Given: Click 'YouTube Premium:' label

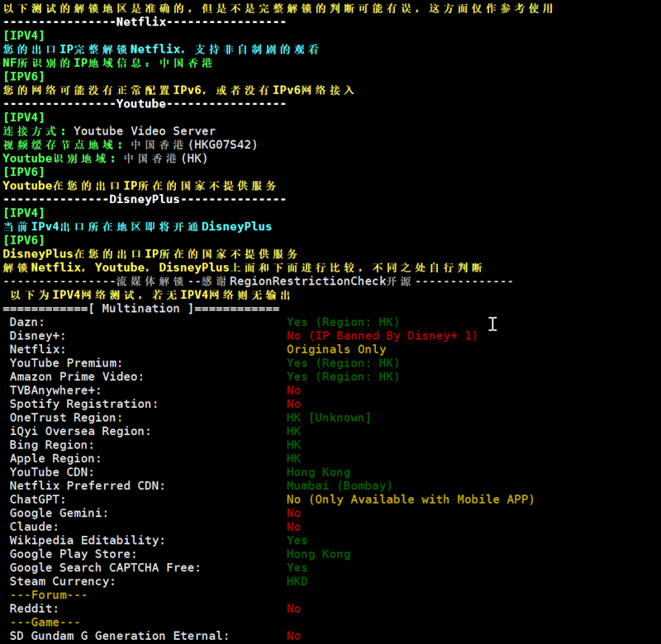Looking at the screenshot, I should [x=66, y=363].
